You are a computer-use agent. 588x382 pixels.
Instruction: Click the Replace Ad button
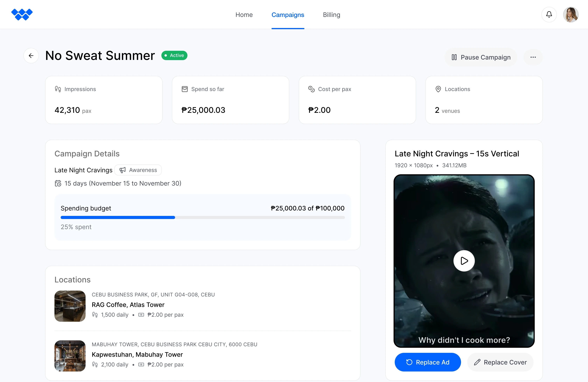428,362
